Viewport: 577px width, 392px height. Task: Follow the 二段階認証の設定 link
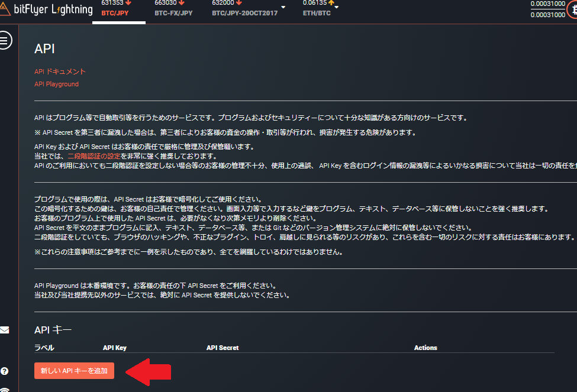pos(94,156)
